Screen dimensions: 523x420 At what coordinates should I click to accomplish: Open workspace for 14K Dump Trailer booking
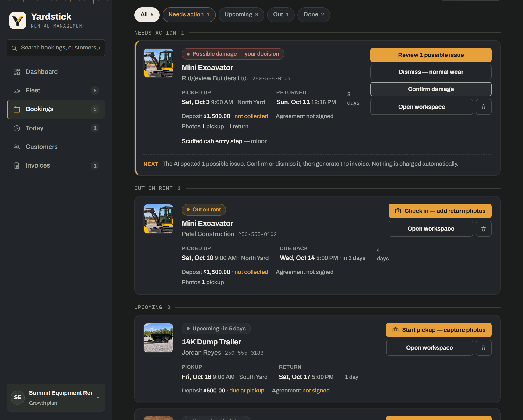coord(429,348)
